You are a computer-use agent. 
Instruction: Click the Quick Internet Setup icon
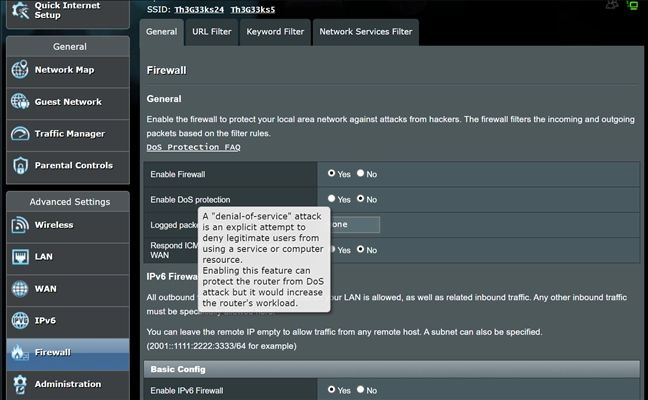point(20,10)
